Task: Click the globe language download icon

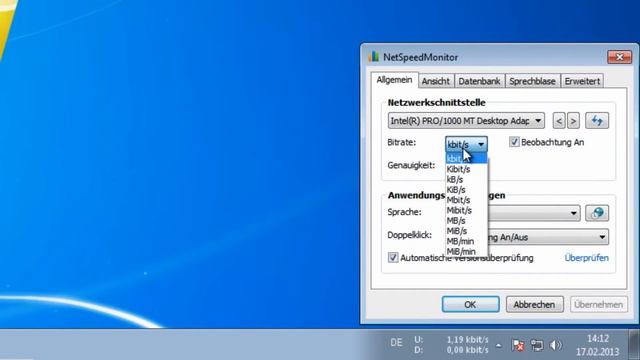Action: click(597, 213)
